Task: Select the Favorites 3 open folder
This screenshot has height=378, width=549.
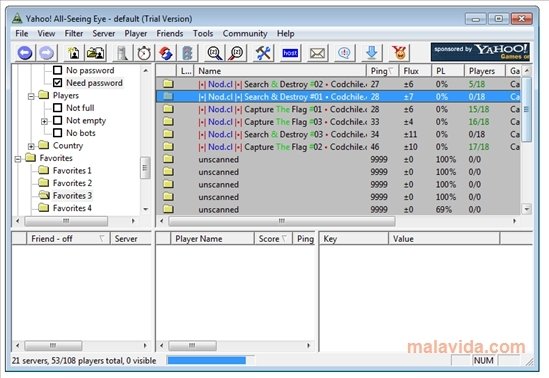Action: (x=65, y=196)
